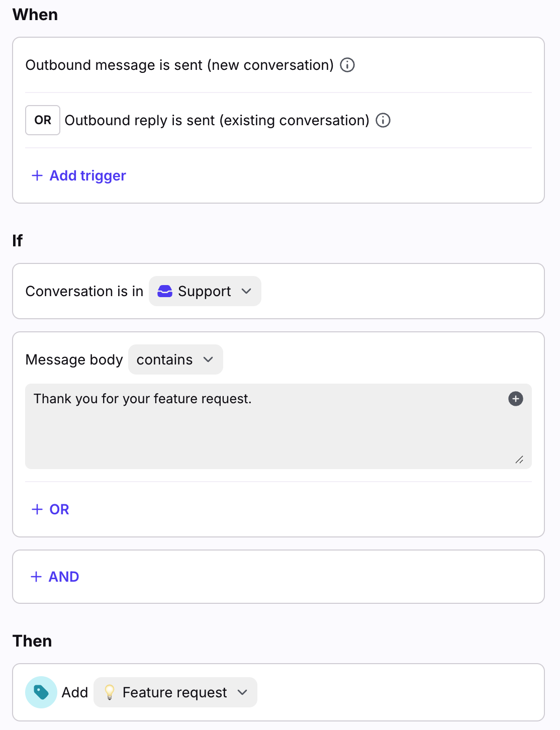This screenshot has width=560, height=730.
Task: Click the plus icon next to AND
Action: coord(36,577)
